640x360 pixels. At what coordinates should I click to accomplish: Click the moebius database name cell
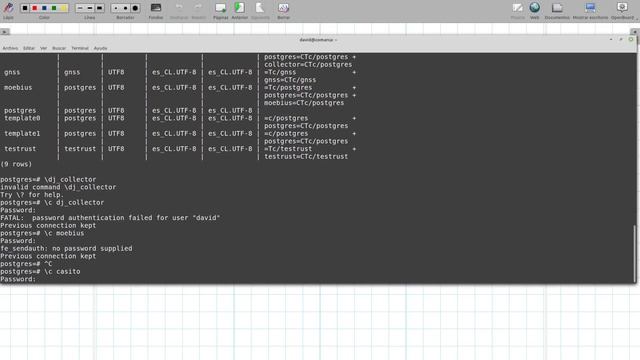[x=18, y=88]
